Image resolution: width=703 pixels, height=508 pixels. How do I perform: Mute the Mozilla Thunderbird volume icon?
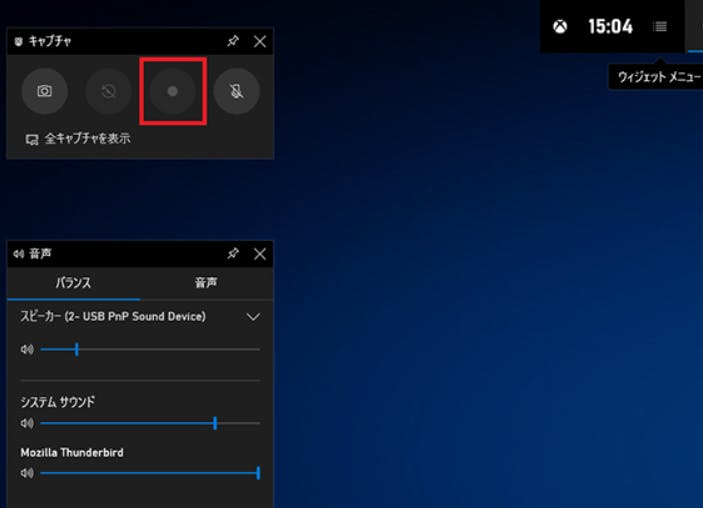(x=27, y=473)
